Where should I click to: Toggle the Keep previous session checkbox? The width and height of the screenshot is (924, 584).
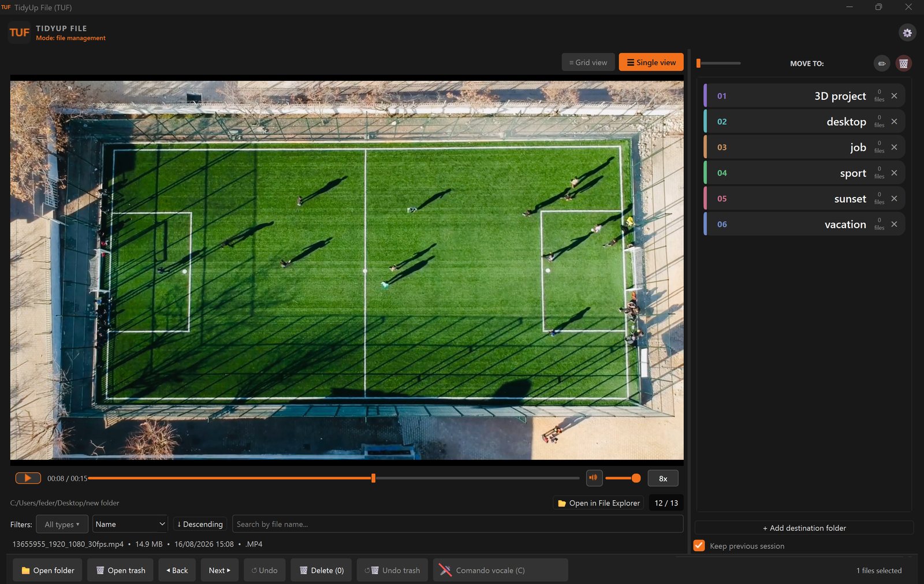(x=699, y=546)
